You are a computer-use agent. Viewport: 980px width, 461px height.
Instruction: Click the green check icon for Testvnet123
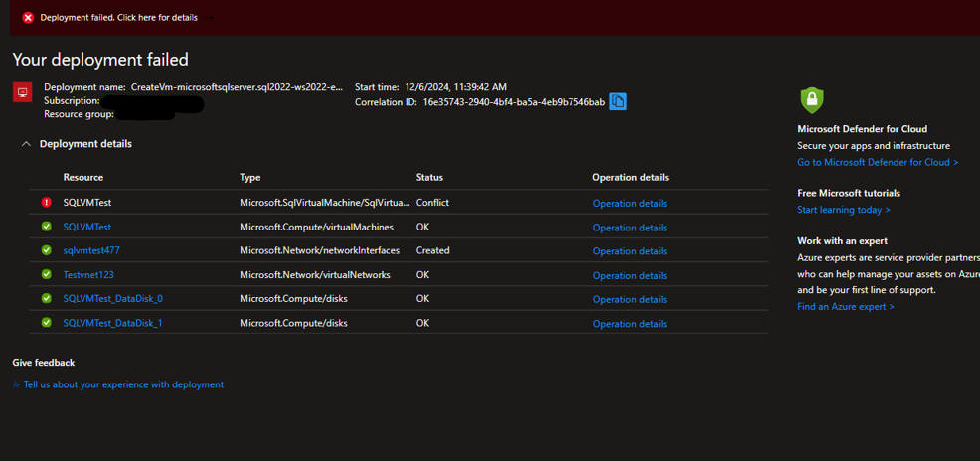coord(47,275)
